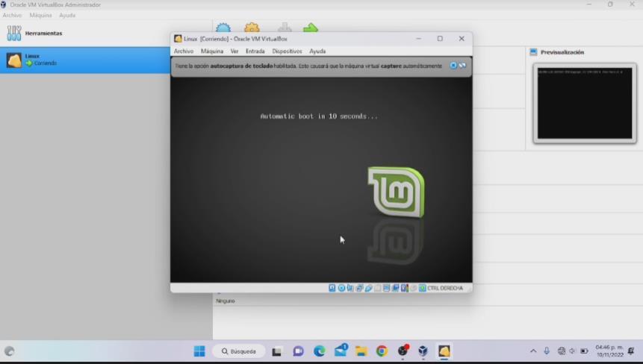643x364 pixels.
Task: Click running Linux VM icon on taskbar
Action: pos(444,351)
